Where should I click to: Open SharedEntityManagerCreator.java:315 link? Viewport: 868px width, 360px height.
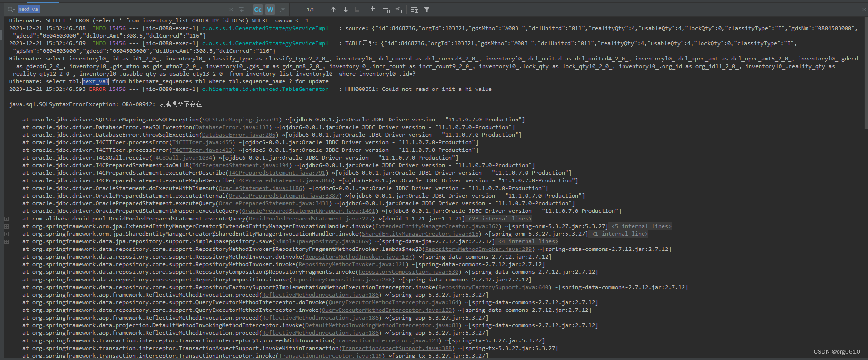pyautogui.click(x=420, y=234)
